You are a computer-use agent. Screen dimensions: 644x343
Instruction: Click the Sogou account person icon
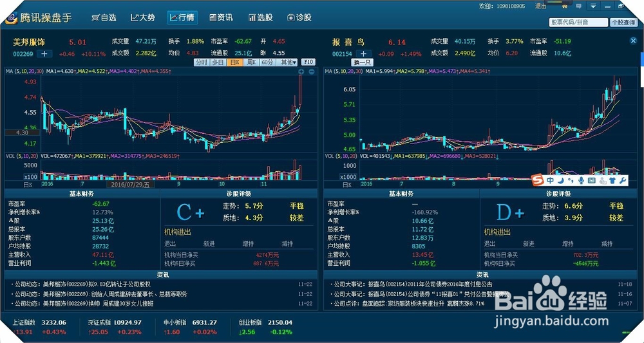pos(603,180)
